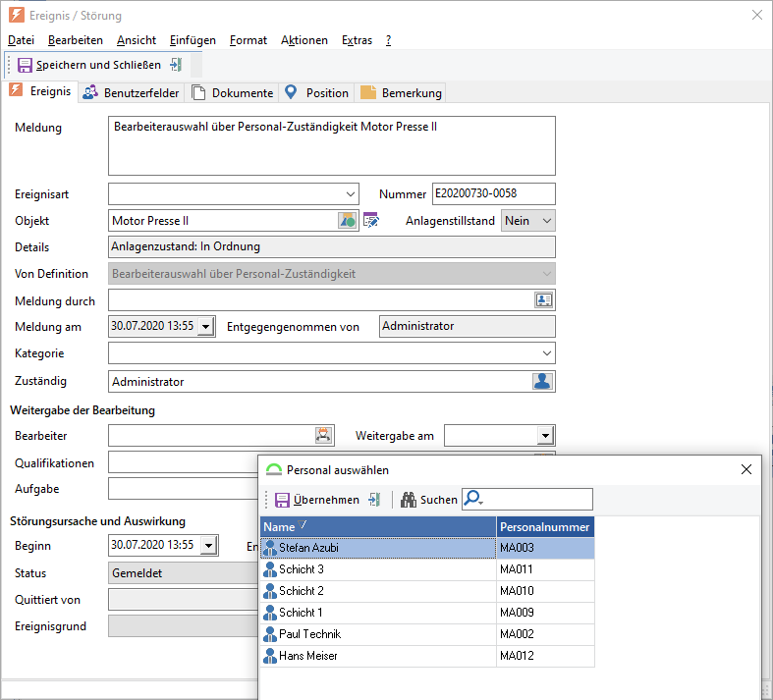Click the Entgegengenommen von Administrator field
This screenshot has width=773, height=700.
click(468, 326)
